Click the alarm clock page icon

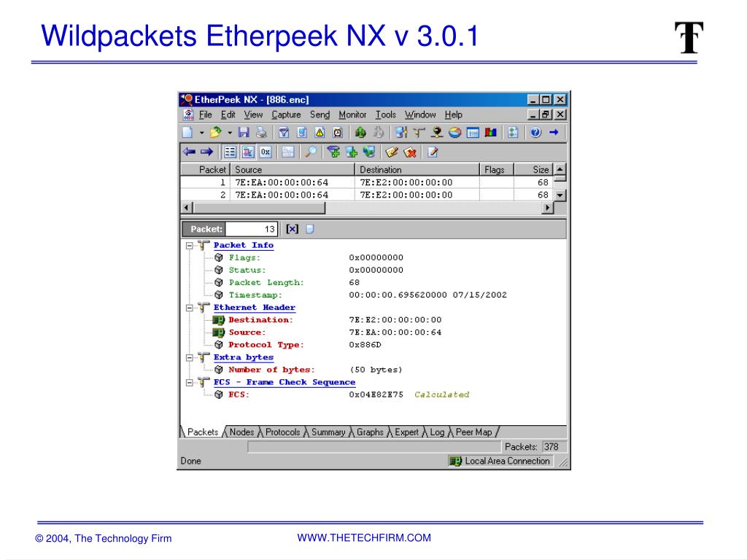[338, 133]
